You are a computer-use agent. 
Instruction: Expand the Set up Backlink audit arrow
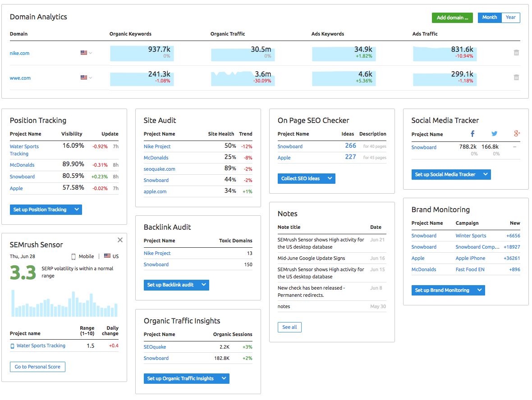tap(204, 285)
